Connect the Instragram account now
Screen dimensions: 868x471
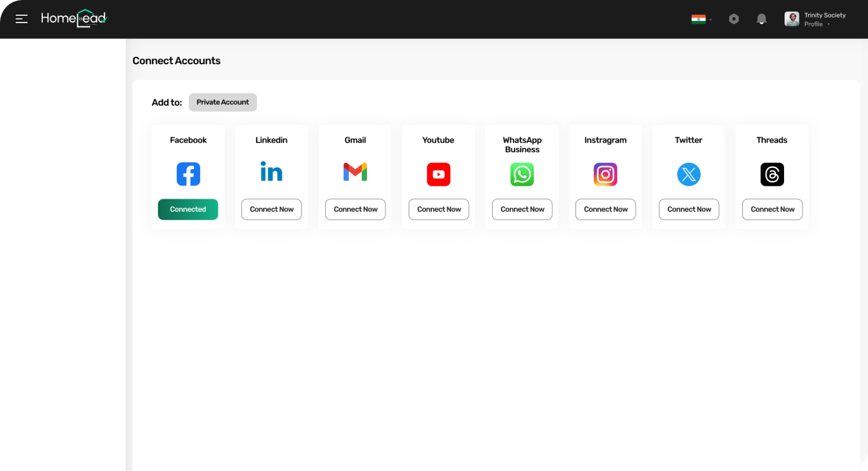[x=605, y=210]
